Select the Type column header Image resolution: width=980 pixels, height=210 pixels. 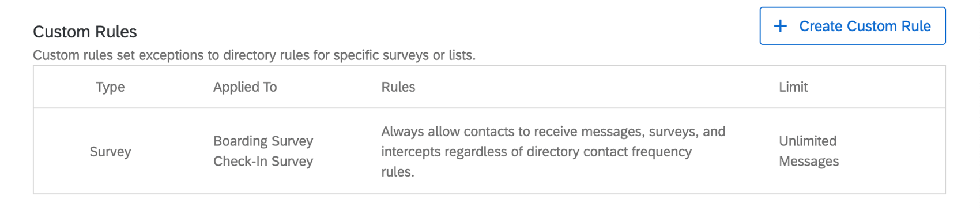[110, 87]
